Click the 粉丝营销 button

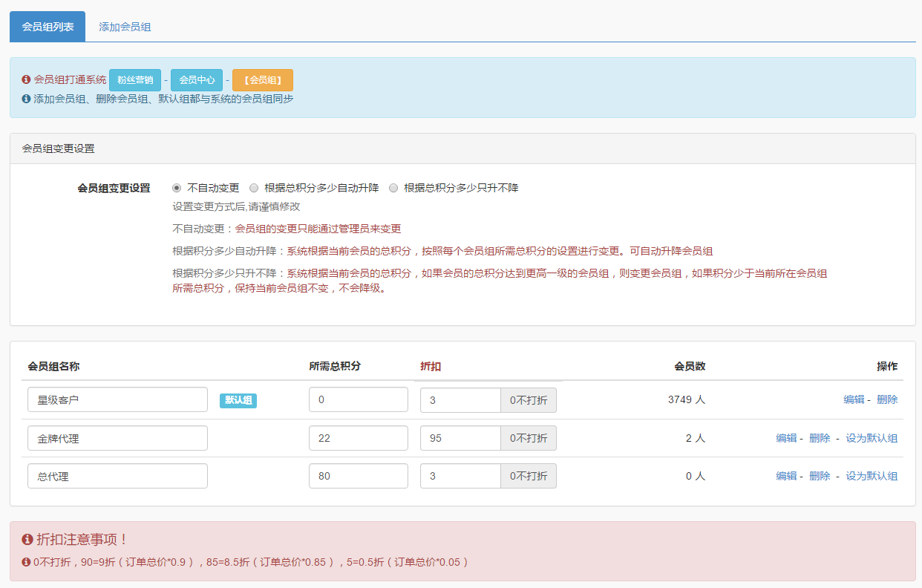pyautogui.click(x=135, y=79)
